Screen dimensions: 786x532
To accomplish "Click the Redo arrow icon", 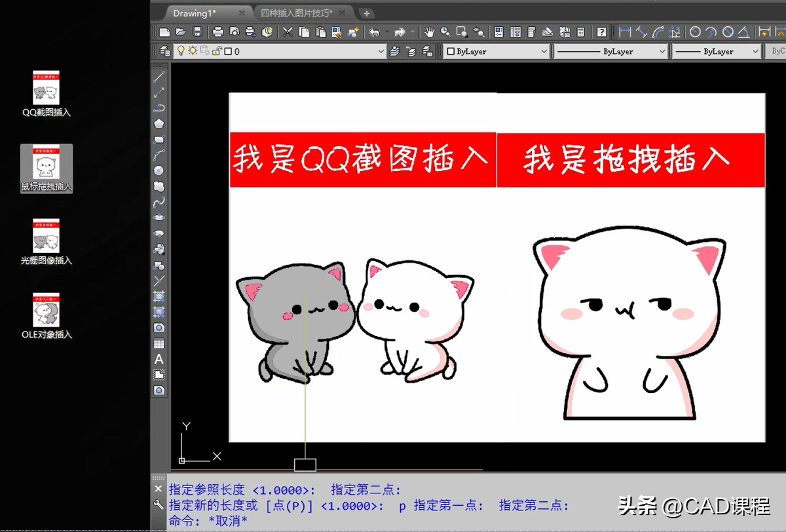I will pyautogui.click(x=399, y=31).
